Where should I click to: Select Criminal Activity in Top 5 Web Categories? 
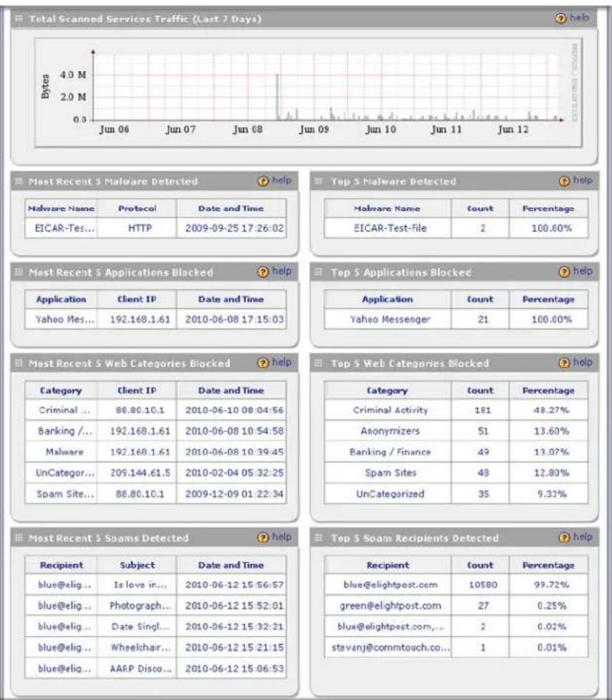[390, 411]
